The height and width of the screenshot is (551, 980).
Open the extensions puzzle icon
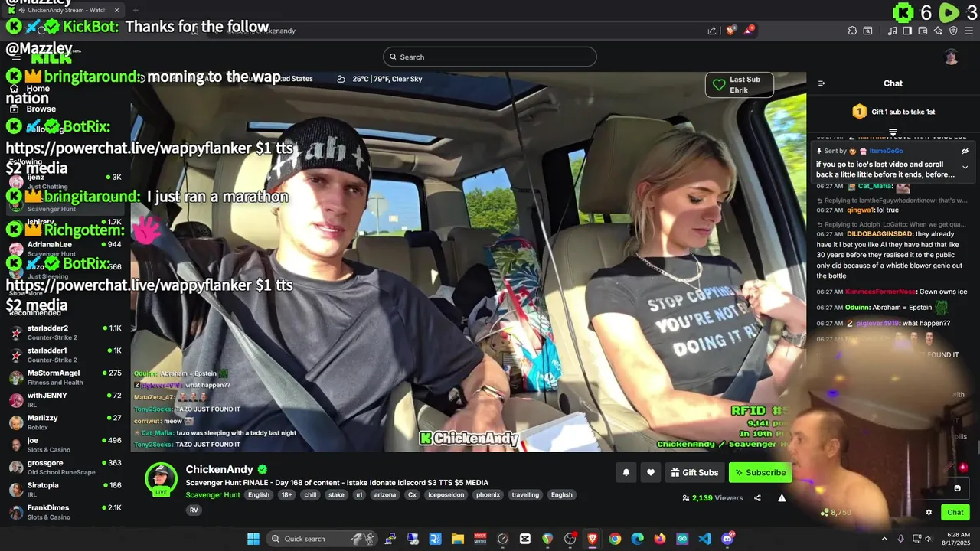point(852,31)
